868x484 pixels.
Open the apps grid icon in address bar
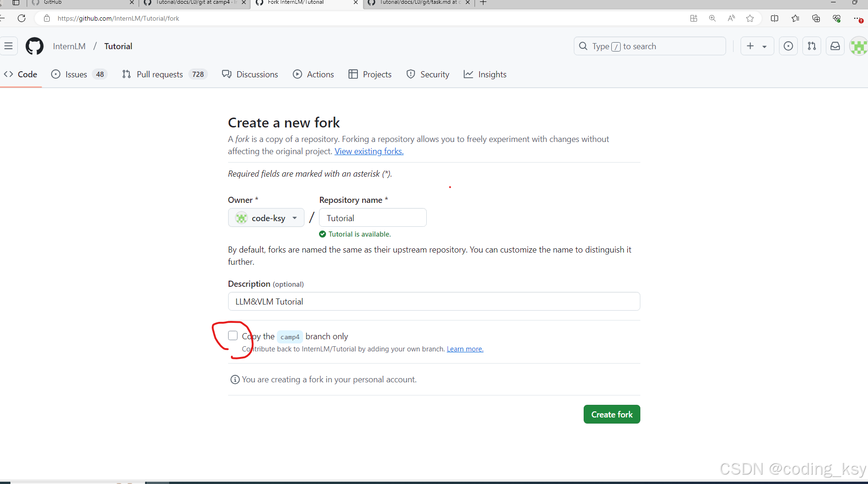[694, 18]
